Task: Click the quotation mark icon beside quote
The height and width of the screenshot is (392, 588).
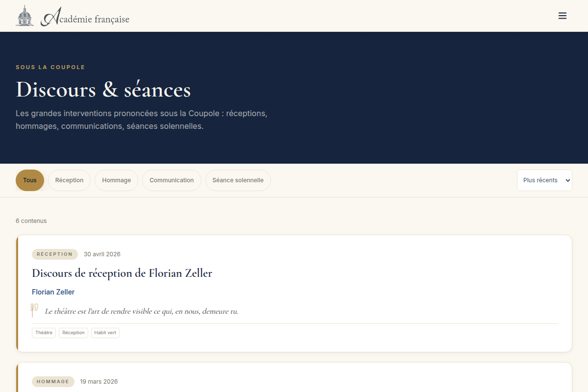Action: click(34, 308)
